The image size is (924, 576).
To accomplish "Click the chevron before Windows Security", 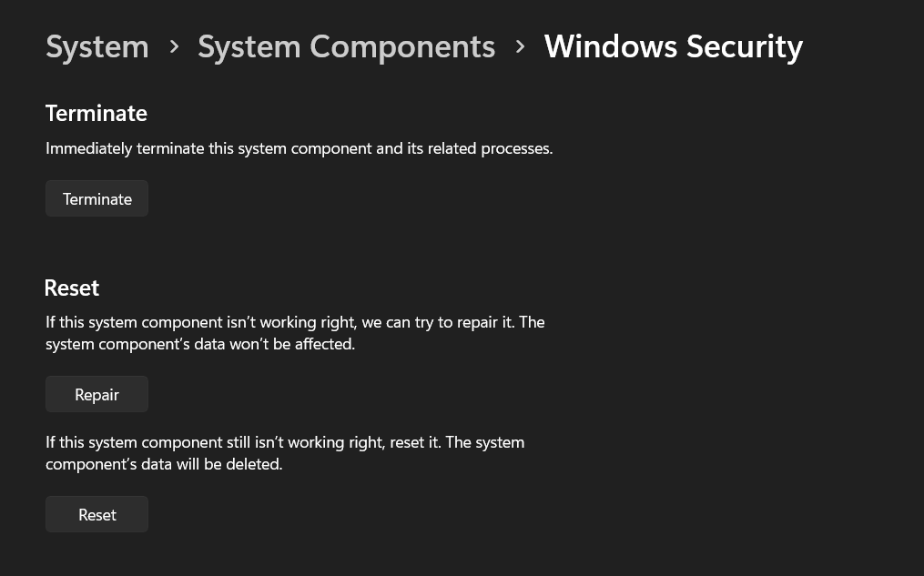I will (519, 45).
